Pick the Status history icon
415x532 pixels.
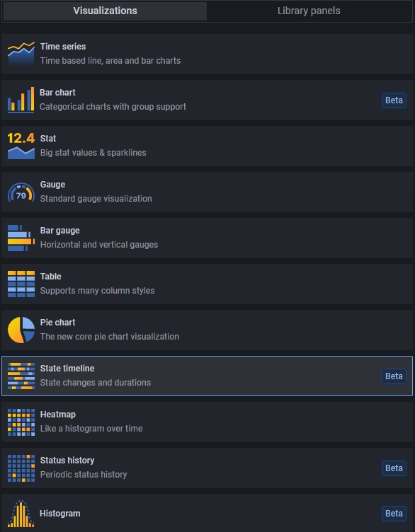coord(21,468)
